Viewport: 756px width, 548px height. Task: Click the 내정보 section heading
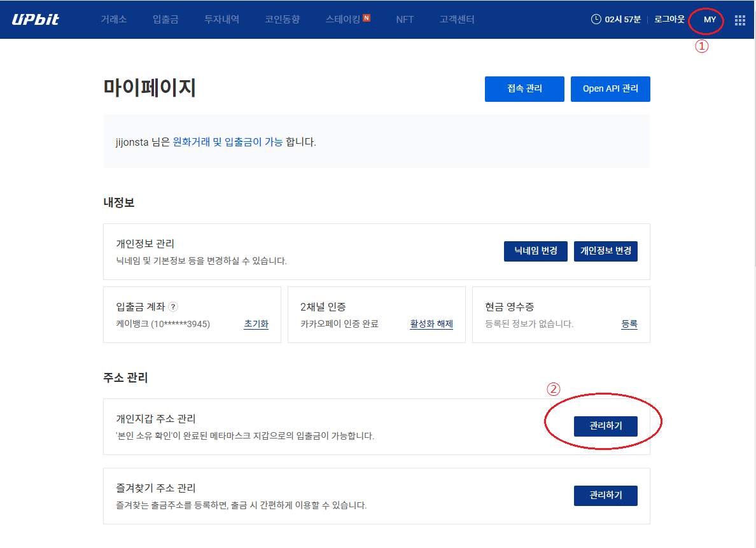click(x=118, y=202)
